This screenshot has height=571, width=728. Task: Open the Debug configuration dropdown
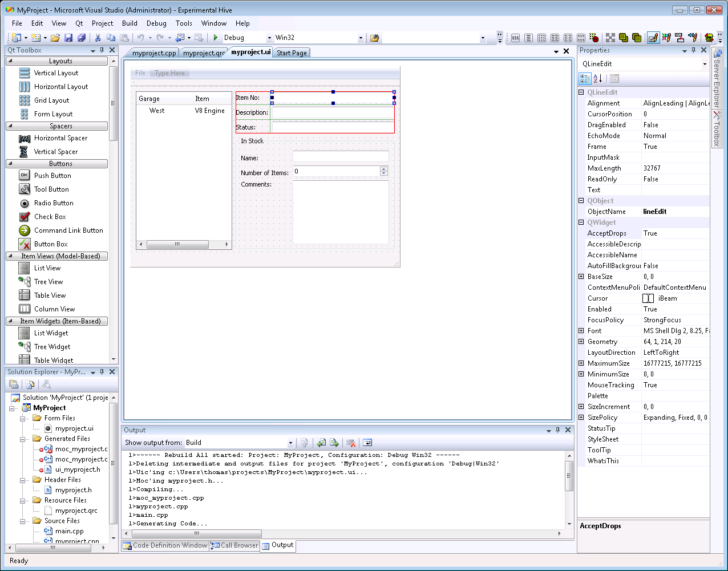tap(269, 38)
